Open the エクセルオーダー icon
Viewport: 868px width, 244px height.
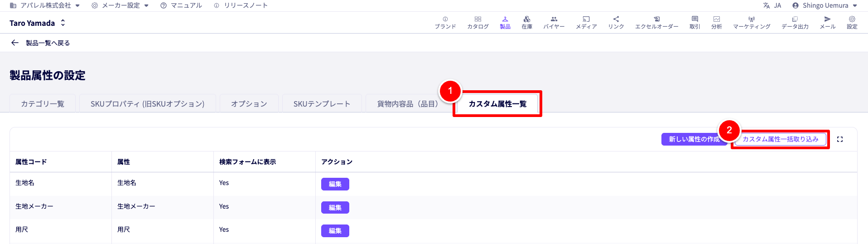coord(656,23)
